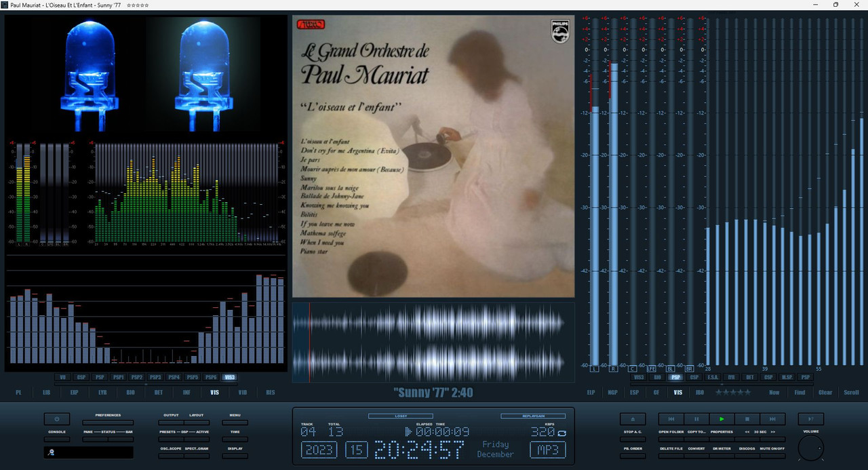Open the JBO tab

[x=700, y=392]
